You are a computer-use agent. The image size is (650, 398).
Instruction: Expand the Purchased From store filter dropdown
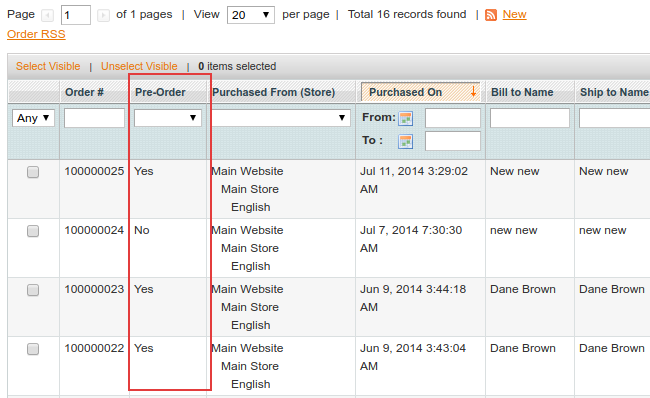281,118
